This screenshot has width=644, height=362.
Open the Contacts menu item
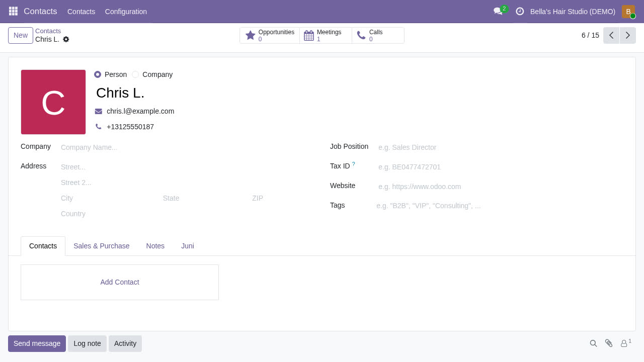(81, 12)
